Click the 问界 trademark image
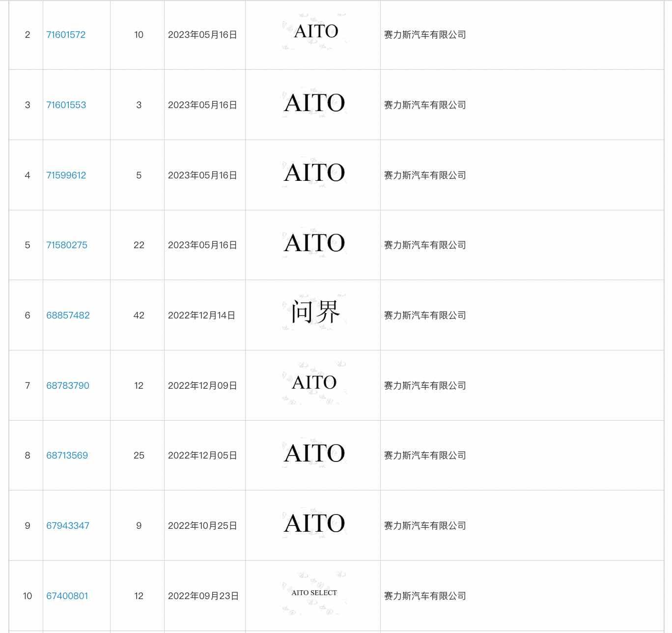 [x=314, y=312]
